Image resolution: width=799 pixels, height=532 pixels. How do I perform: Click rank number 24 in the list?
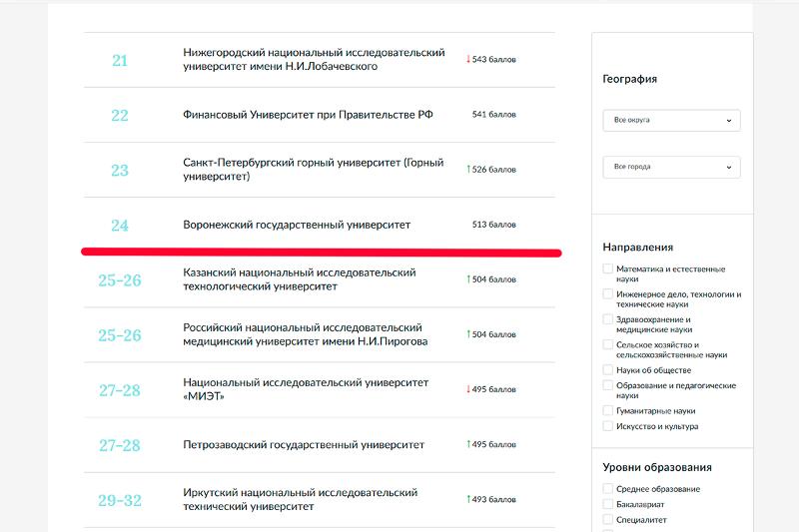(x=120, y=226)
